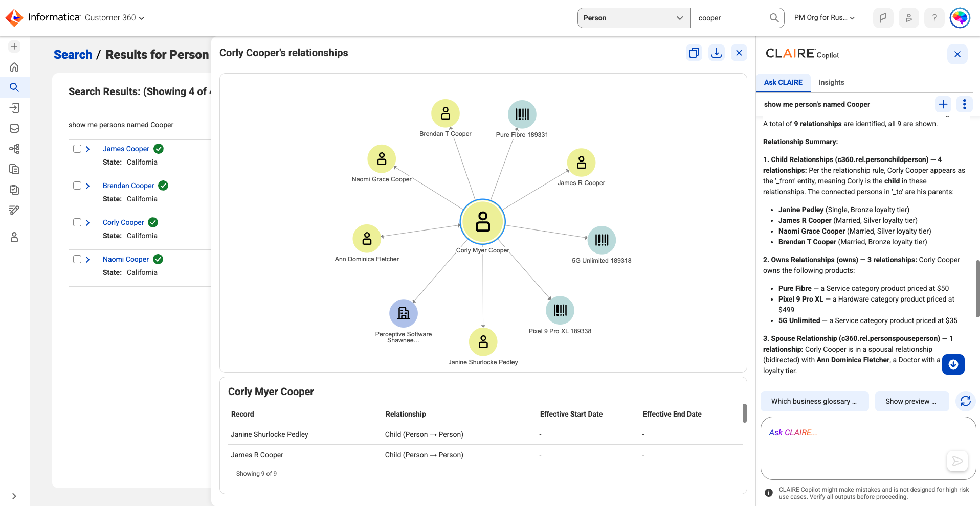Viewport: 980px width, 506px height.
Task: Open the flag notifications icon in header
Action: click(x=883, y=18)
